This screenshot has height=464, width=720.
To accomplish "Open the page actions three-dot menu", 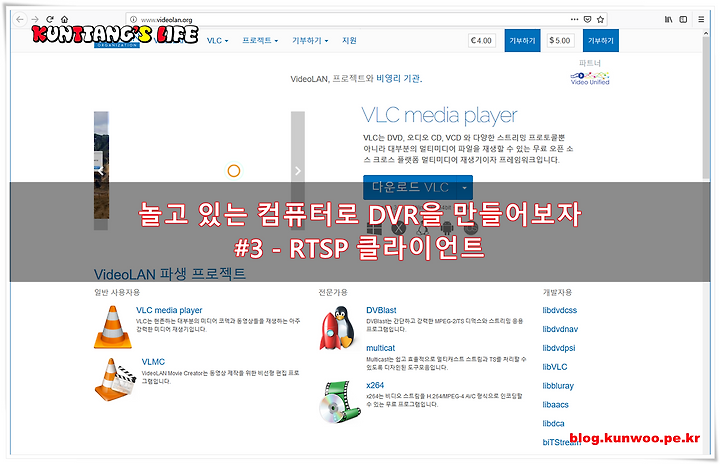I will [574, 19].
